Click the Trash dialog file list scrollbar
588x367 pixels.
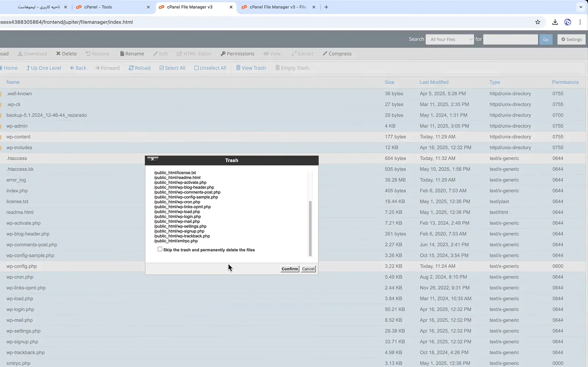point(310,228)
